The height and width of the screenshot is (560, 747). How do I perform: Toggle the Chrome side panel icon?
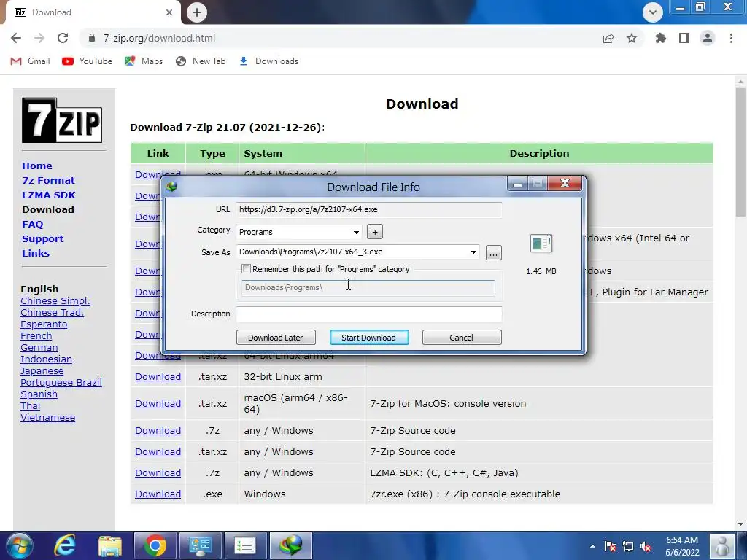pos(684,38)
